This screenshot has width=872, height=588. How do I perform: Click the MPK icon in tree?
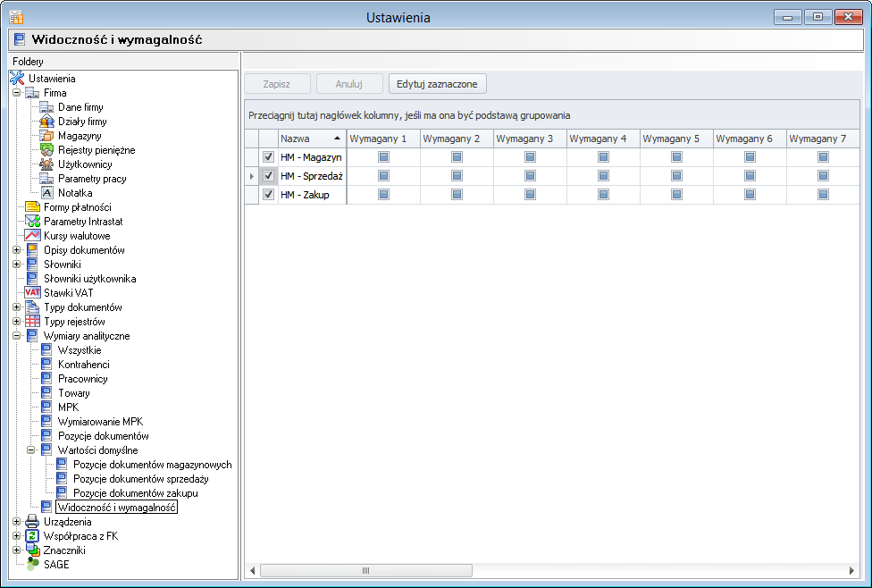pos(46,407)
